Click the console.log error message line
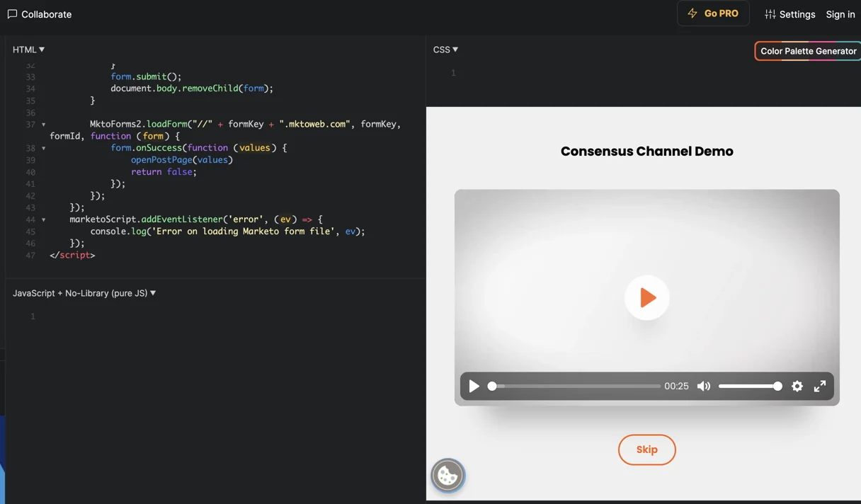This screenshot has width=861, height=504. click(228, 231)
